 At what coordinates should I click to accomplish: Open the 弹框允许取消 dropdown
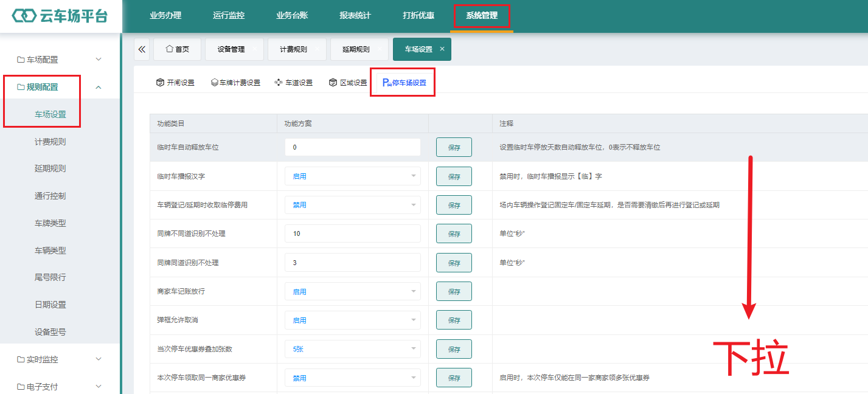(353, 320)
